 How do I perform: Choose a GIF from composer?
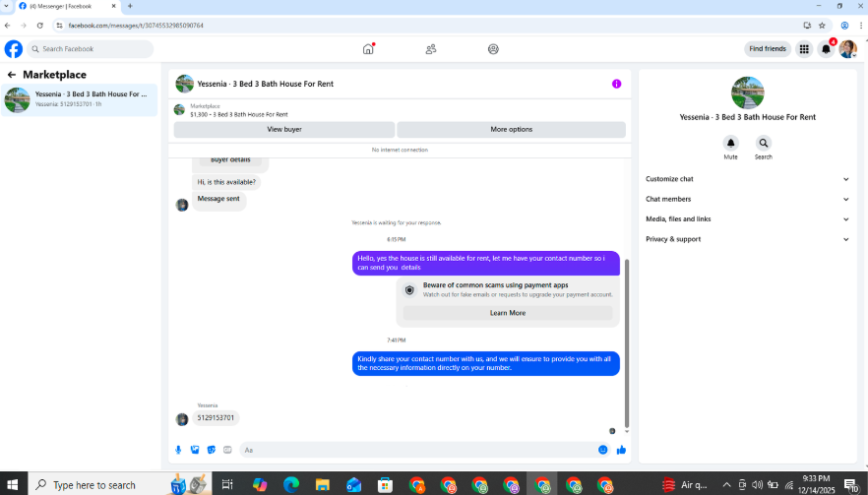227,450
